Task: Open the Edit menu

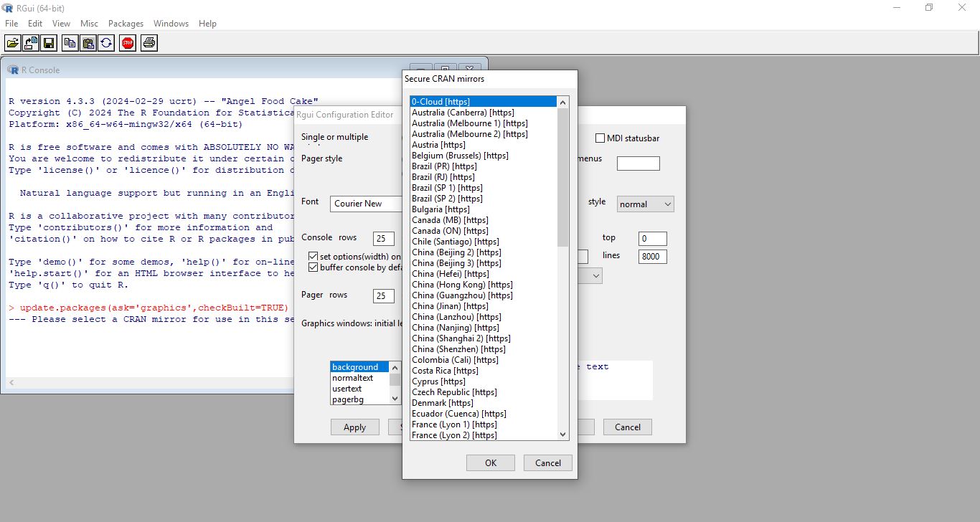Action: point(35,24)
